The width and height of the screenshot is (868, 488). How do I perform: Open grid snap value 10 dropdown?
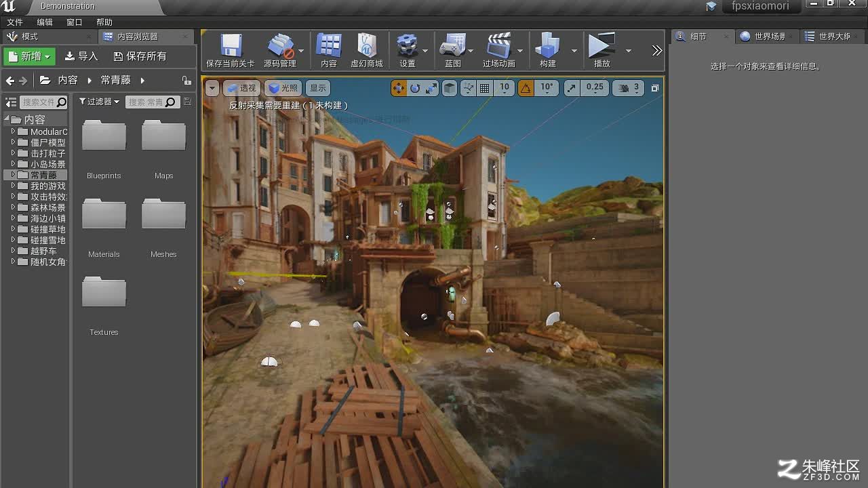click(504, 87)
